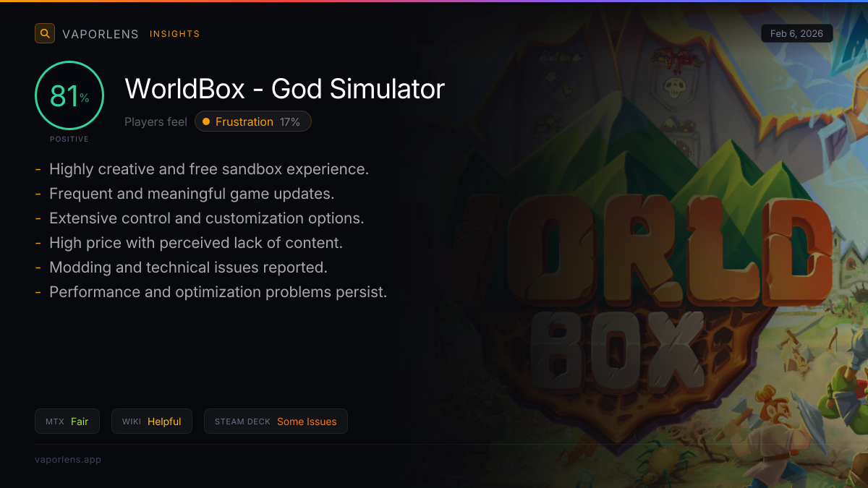Click the Steam Deck Some Issues badge
This screenshot has height=488, width=868.
point(276,421)
